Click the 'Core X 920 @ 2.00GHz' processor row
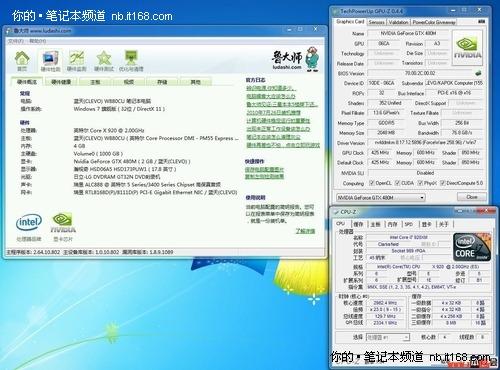Screen dimensions: 500x370 (109, 130)
